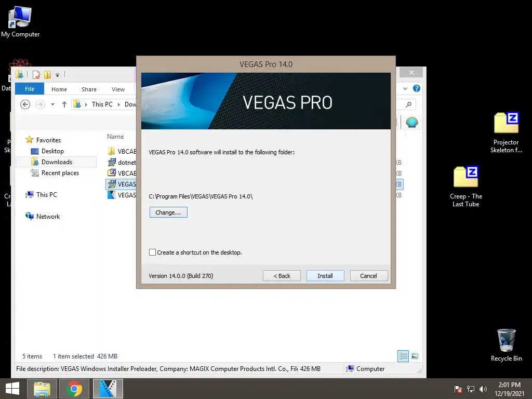The image size is (532, 399).
Task: Click the network tray icon
Action: [x=471, y=389]
